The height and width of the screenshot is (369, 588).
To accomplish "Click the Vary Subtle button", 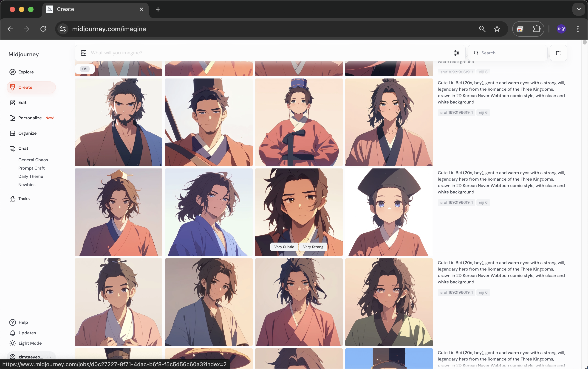I will (284, 247).
